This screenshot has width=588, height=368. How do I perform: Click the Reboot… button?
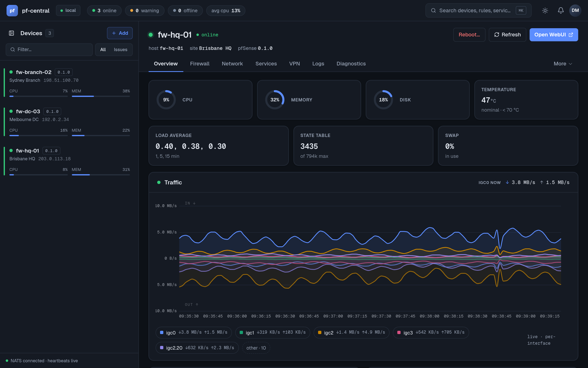coord(469,35)
